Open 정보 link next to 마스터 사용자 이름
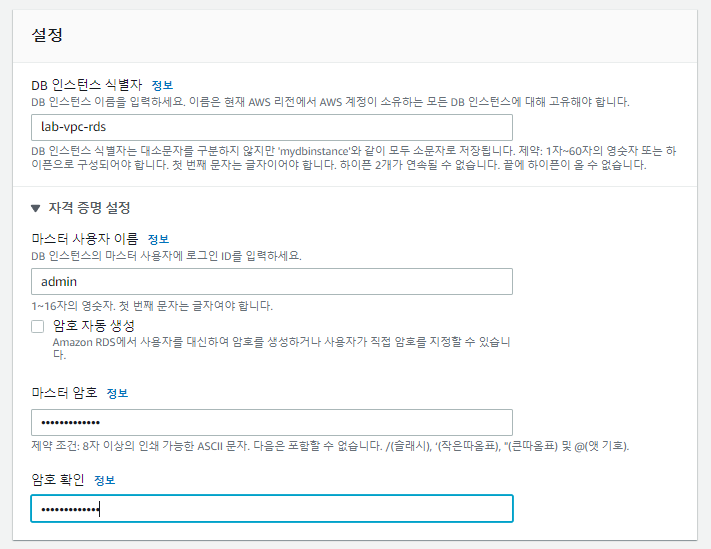This screenshot has height=549, width=711. coord(158,239)
